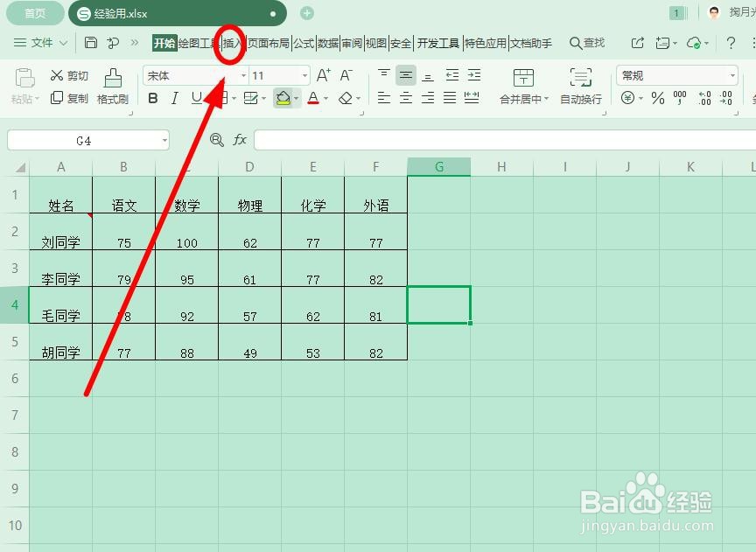Viewport: 756px width, 552px height.
Task: Open the font size dropdown showing 11
Action: coord(304,76)
